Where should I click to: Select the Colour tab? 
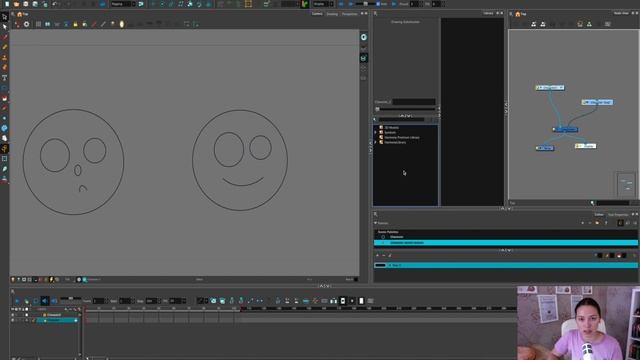[x=599, y=214]
